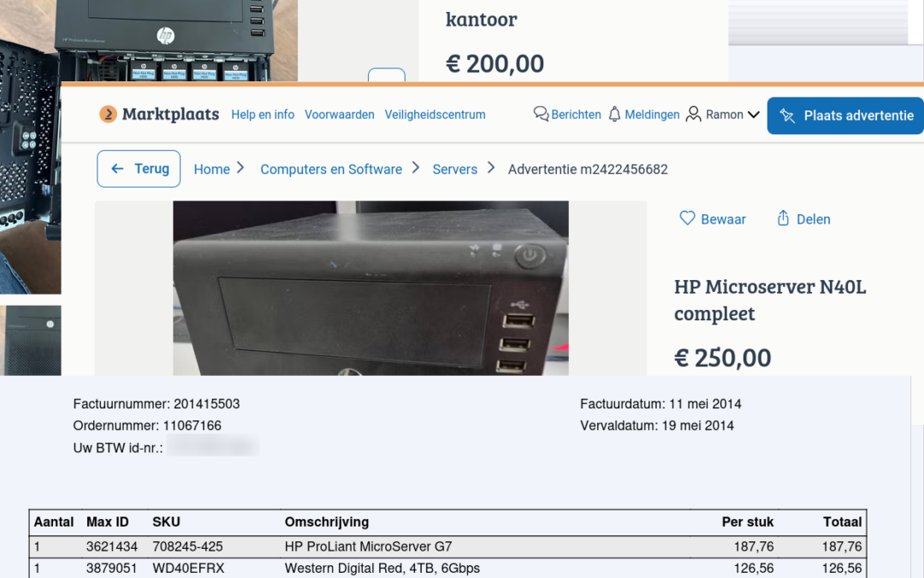Image resolution: width=924 pixels, height=578 pixels.
Task: Click the Plaats advertentie button
Action: click(845, 116)
